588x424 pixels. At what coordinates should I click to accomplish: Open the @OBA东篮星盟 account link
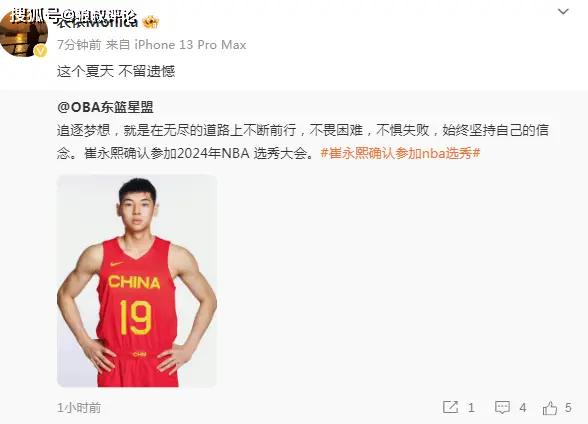click(105, 108)
